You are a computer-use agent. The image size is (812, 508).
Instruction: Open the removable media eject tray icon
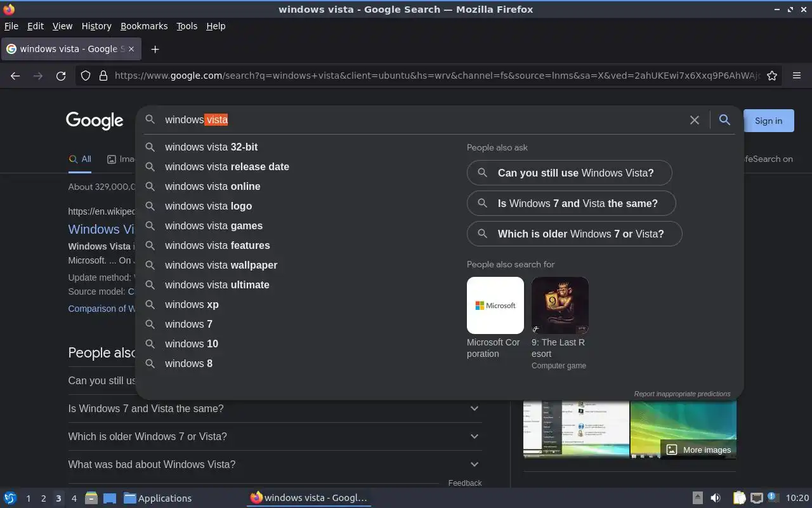point(697,498)
